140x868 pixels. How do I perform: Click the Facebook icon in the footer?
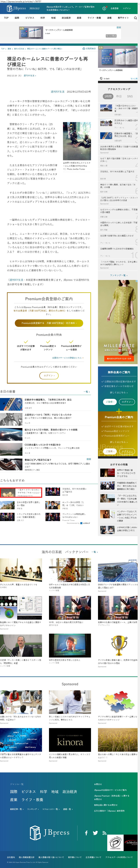(x=86, y=833)
